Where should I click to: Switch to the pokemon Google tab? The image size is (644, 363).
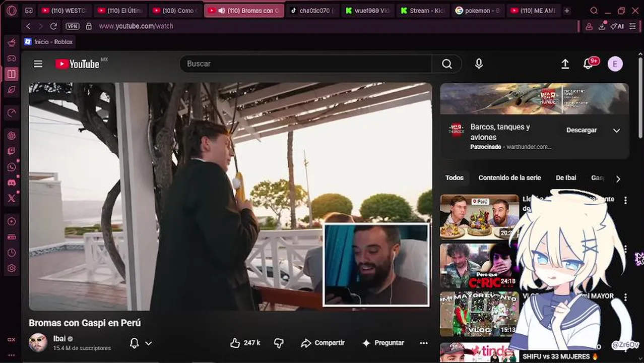click(x=478, y=11)
